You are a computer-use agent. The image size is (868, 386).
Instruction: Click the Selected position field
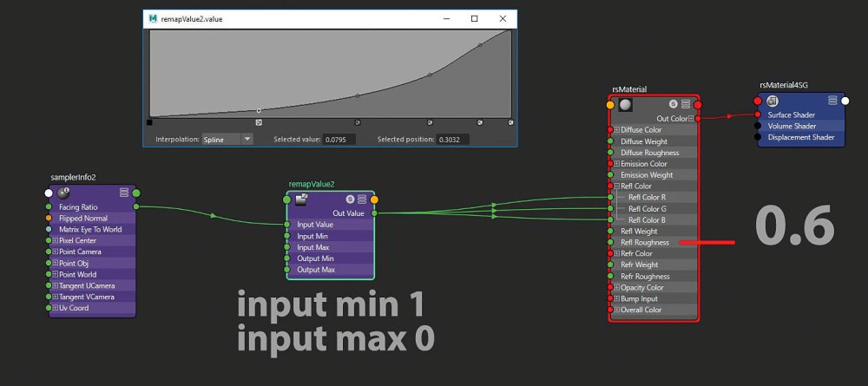point(452,140)
